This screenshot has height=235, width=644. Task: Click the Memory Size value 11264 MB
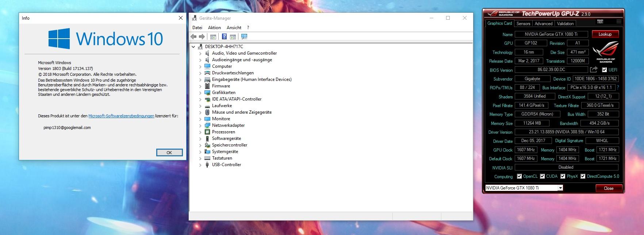pyautogui.click(x=532, y=123)
